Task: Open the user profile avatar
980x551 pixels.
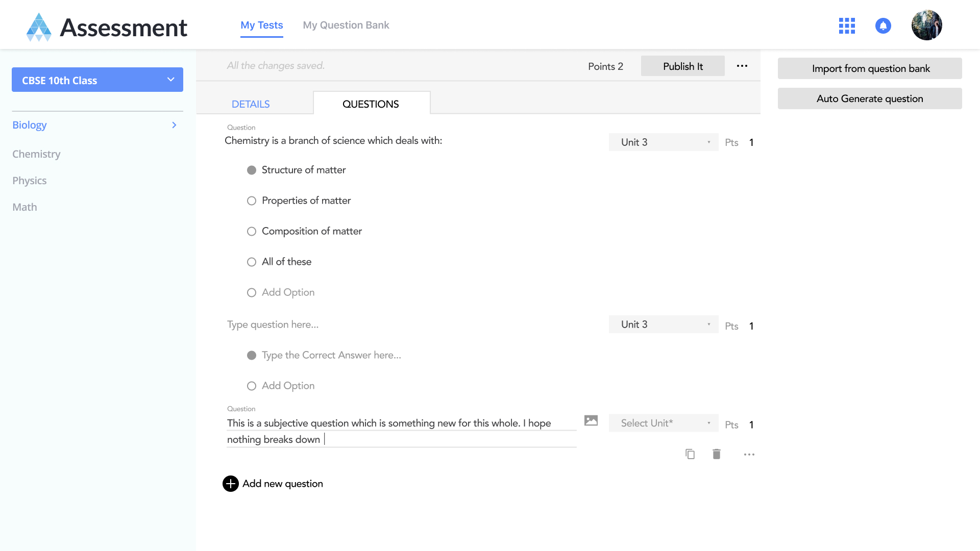Action: [x=926, y=25]
